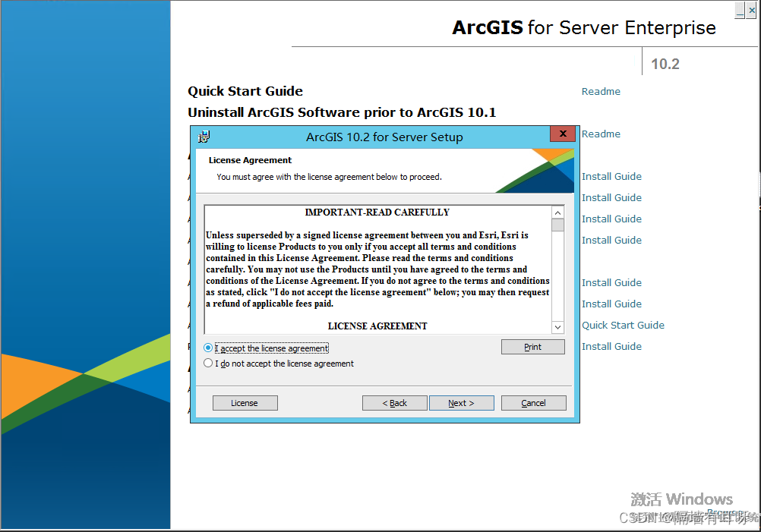
Task: Click the Print button
Action: click(x=532, y=347)
